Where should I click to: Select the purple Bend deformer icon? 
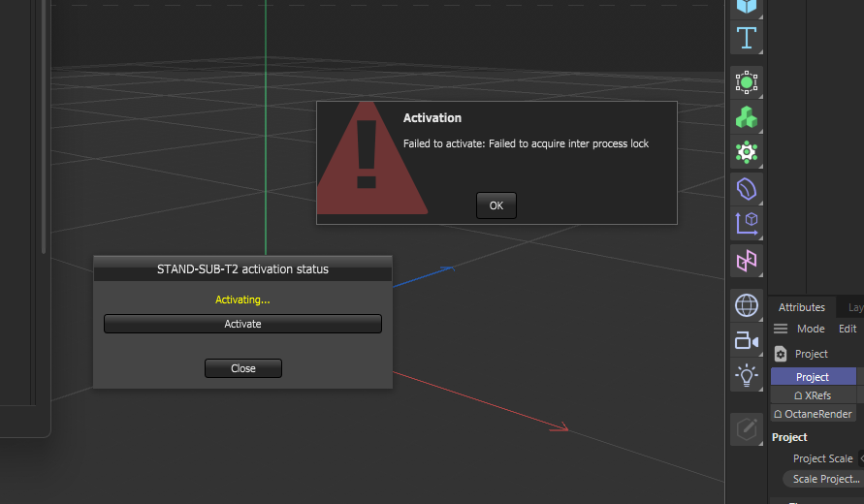[x=747, y=189]
